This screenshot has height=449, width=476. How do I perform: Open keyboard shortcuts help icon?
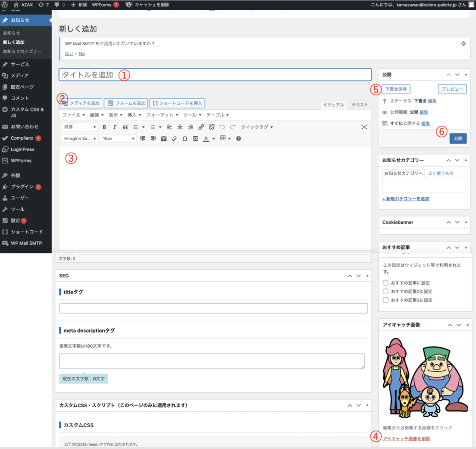[x=238, y=139]
